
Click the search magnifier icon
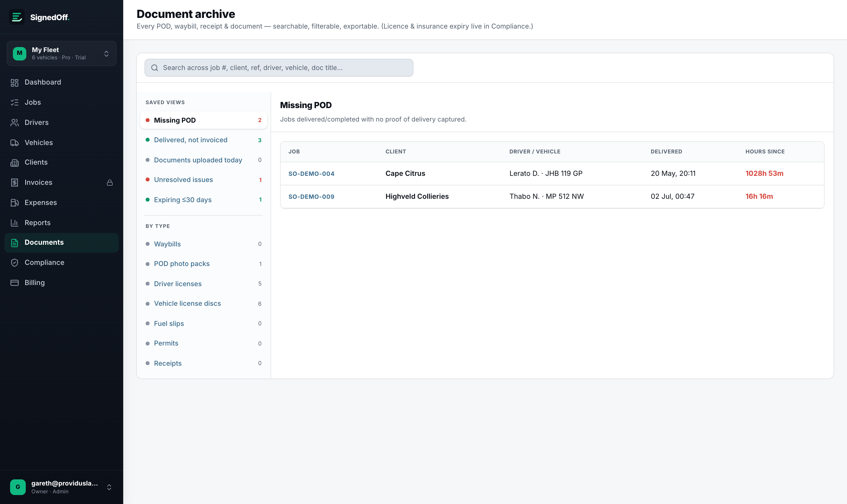155,68
